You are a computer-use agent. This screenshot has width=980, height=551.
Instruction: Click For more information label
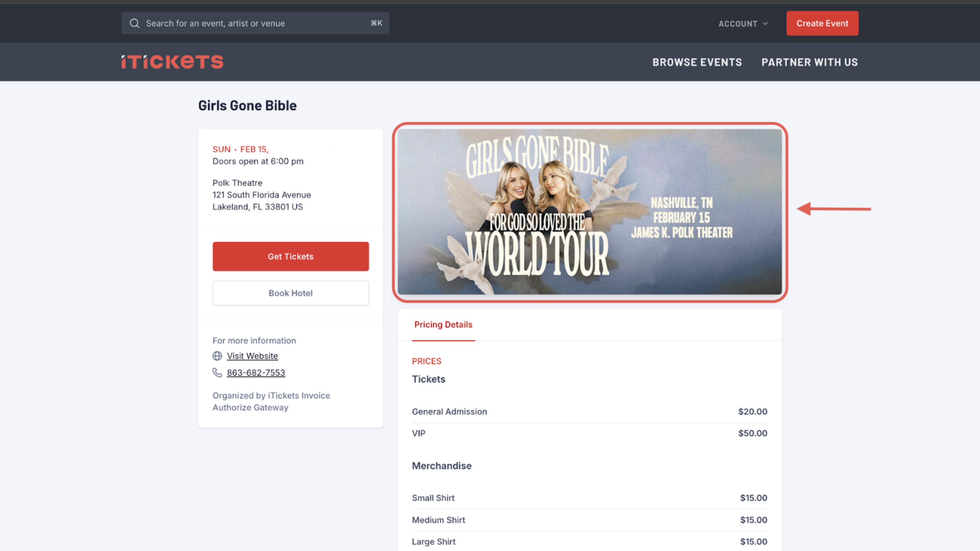point(254,341)
